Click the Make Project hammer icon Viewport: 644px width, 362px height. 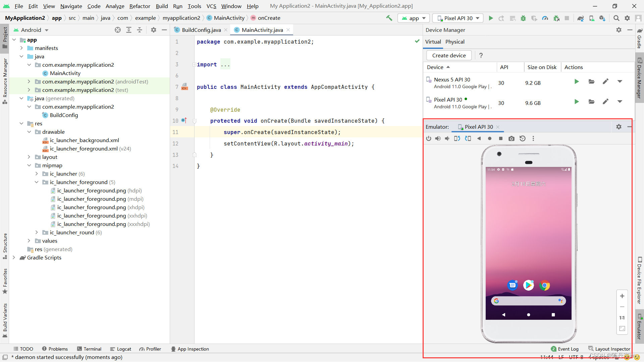click(x=389, y=18)
